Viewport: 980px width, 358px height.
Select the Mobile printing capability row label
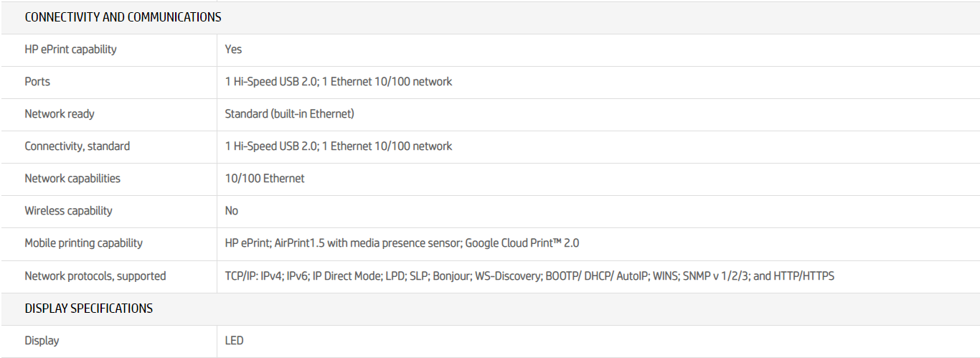[83, 243]
